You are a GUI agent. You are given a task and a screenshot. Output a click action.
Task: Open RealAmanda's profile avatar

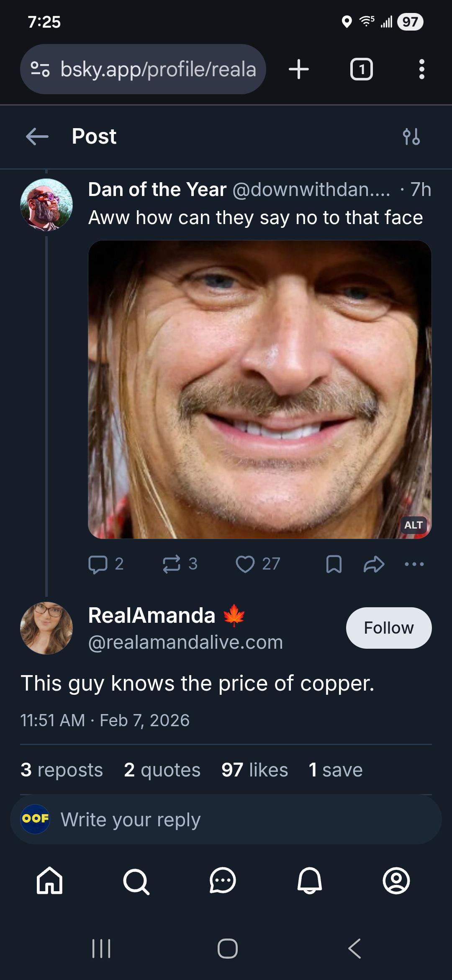[47, 627]
